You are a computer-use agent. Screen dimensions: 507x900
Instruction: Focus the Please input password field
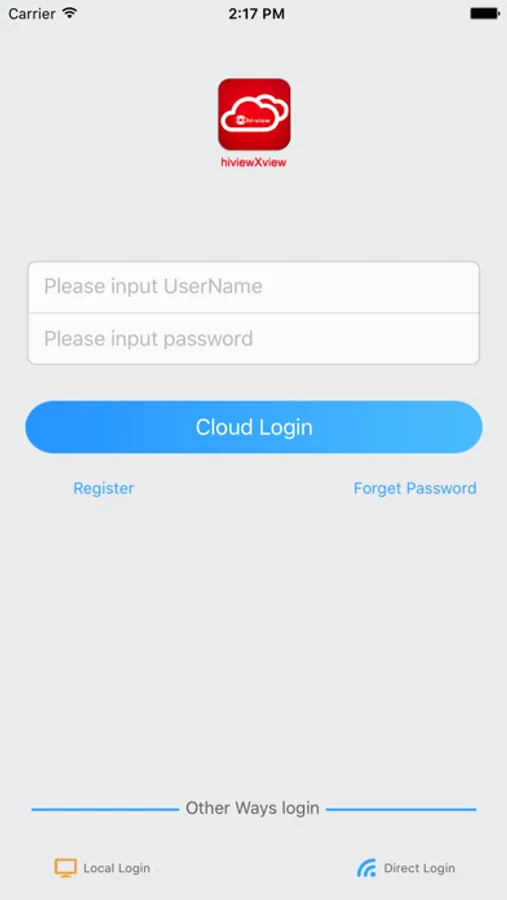point(253,339)
